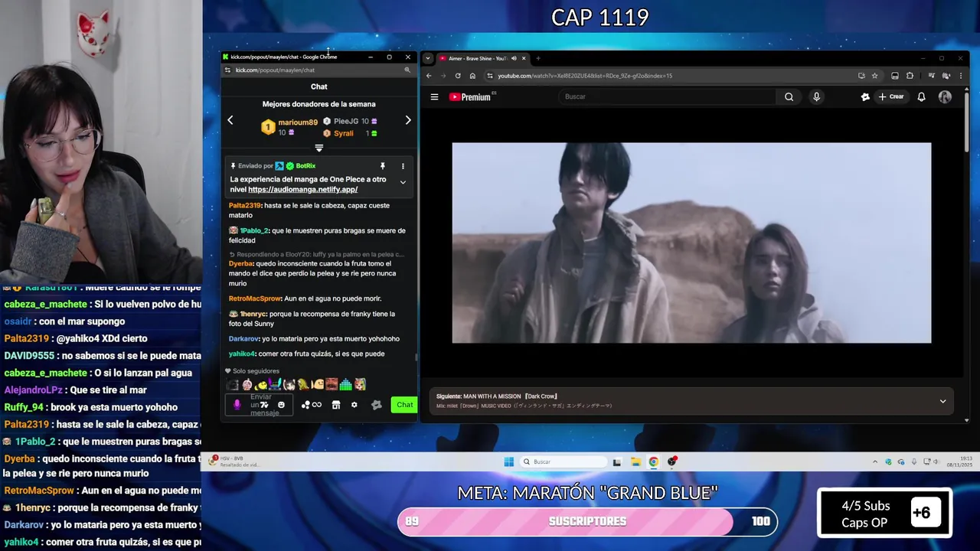
Task: Click PieeJG donor name
Action: pyautogui.click(x=346, y=121)
